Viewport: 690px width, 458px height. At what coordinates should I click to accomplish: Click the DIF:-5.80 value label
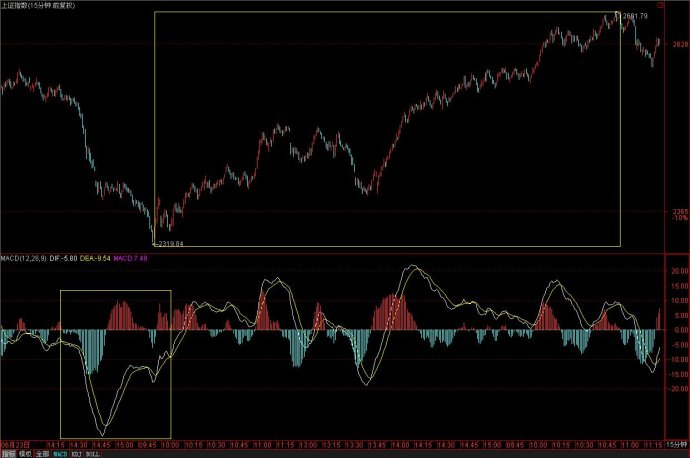coord(63,258)
